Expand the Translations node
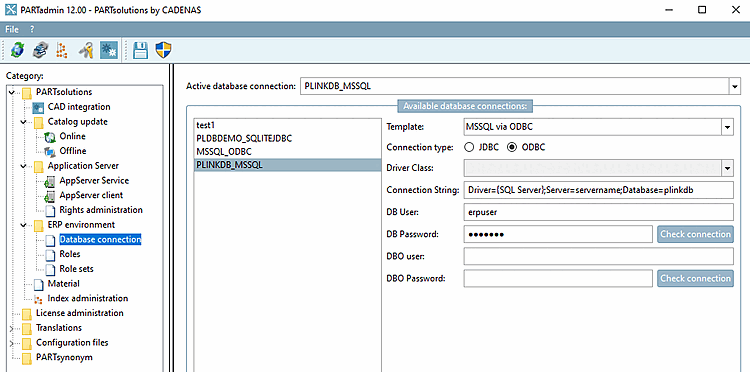The image size is (750, 372). (x=12, y=328)
